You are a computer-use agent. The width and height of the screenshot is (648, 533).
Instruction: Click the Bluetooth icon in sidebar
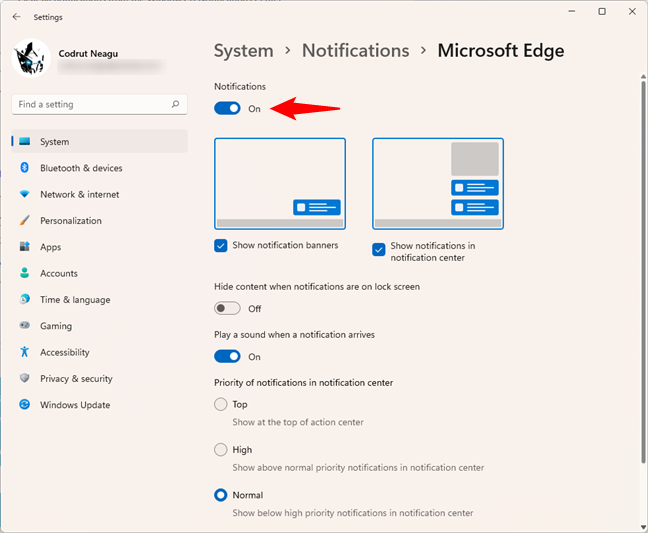point(25,168)
